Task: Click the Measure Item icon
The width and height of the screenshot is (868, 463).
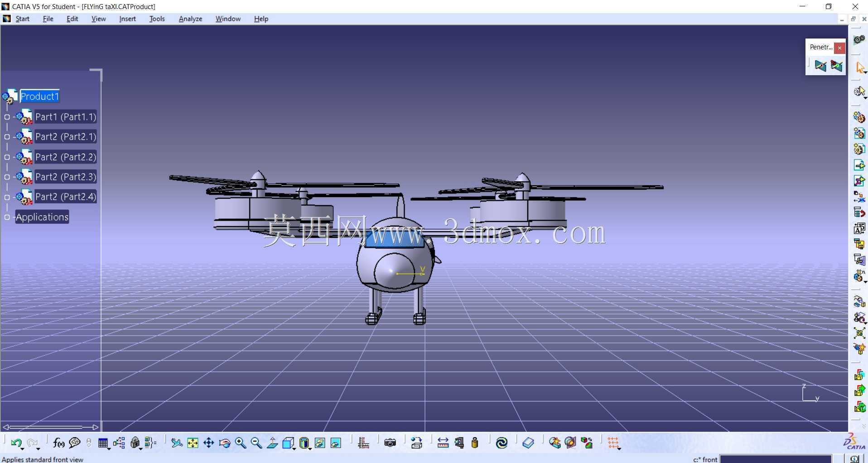Action: click(x=459, y=443)
